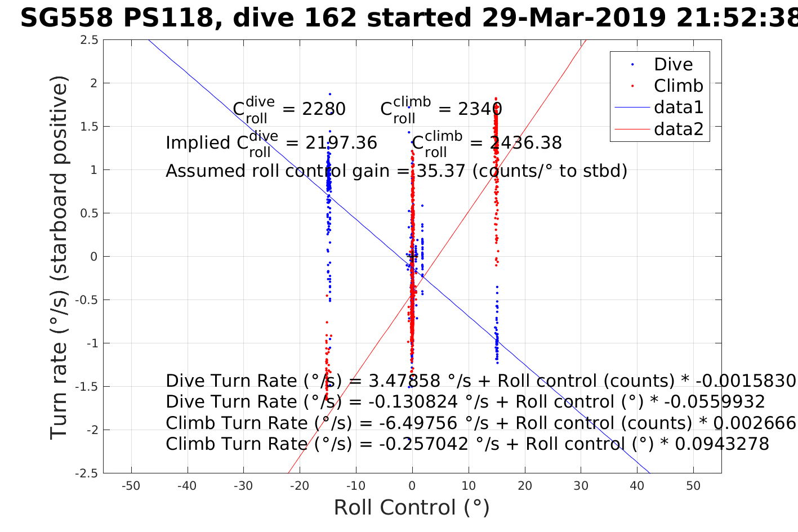Viewport: 798px width, 532px height.
Task: Select the 'Assumed roll control gain' annotation
Action: point(396,171)
